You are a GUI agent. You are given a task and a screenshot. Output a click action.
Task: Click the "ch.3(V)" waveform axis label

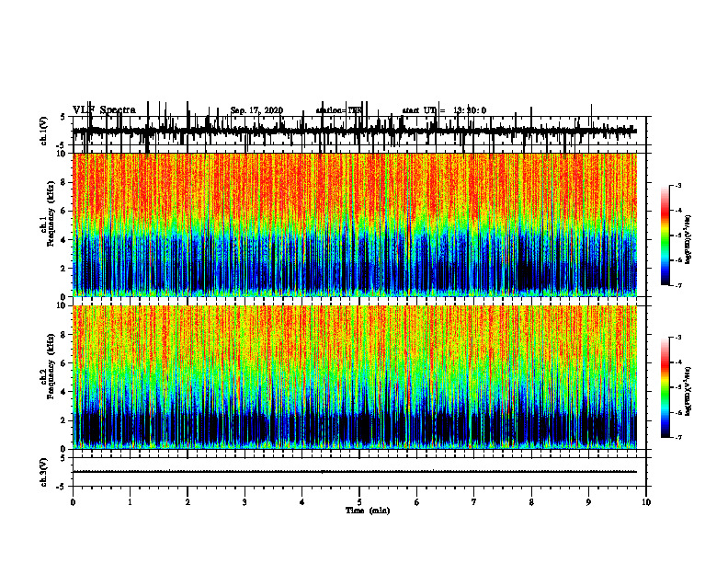click(44, 472)
